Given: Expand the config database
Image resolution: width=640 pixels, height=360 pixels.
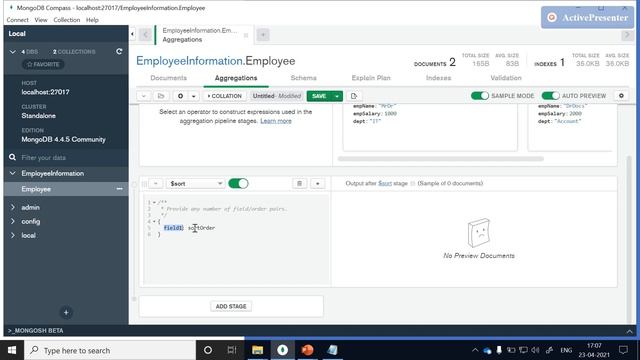Looking at the screenshot, I should tap(13, 221).
